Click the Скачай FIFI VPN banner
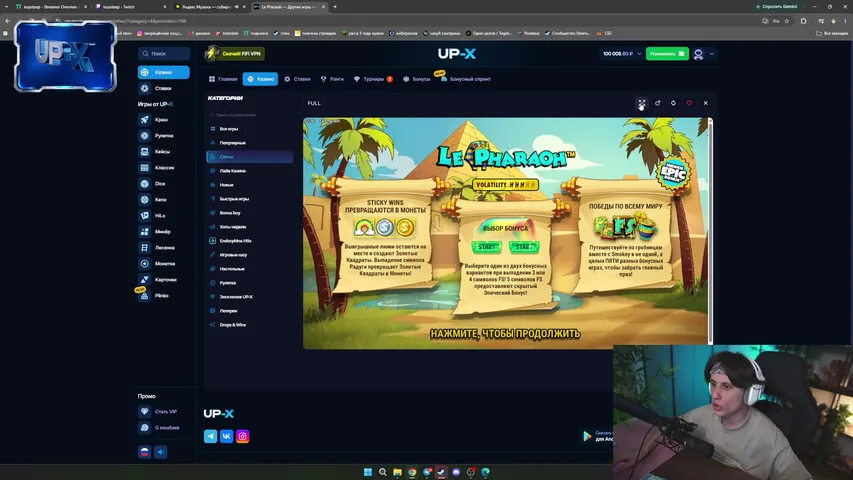This screenshot has height=480, width=853. coord(235,54)
